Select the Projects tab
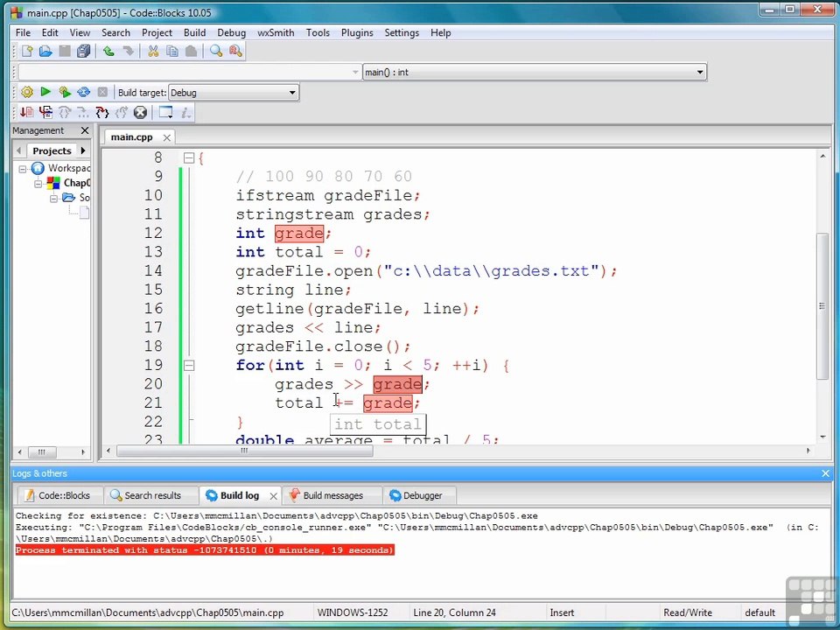 [52, 150]
